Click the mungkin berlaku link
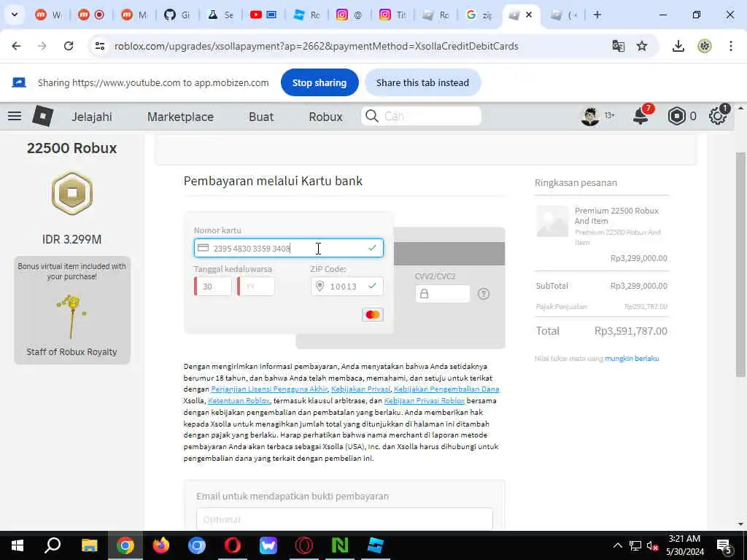Viewport: 747px width, 560px height. click(632, 359)
